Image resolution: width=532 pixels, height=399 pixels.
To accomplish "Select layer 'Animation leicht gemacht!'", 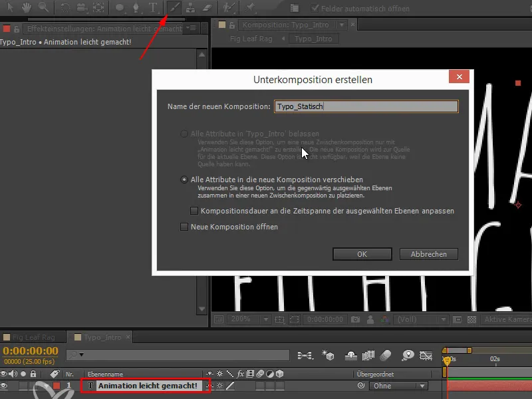I will (x=148, y=386).
